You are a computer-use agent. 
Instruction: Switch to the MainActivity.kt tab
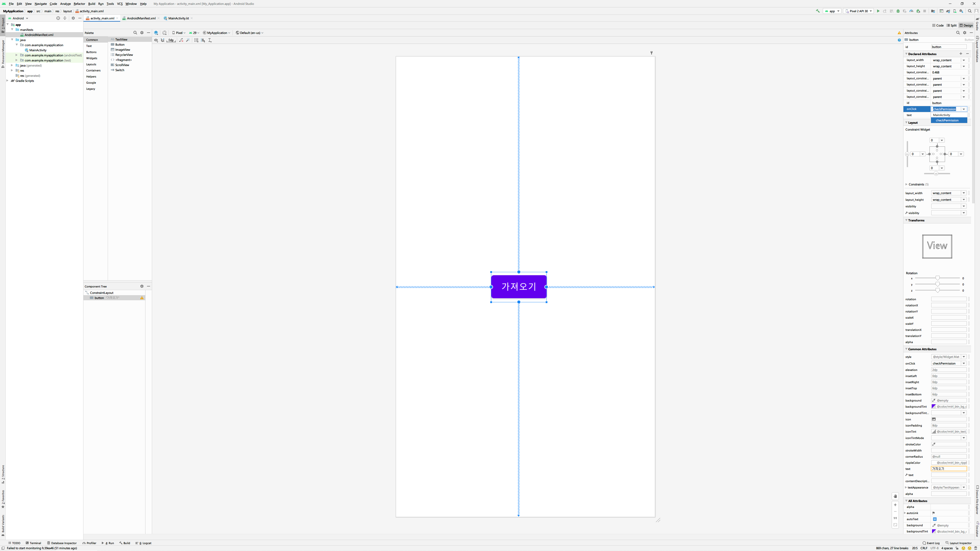[178, 18]
